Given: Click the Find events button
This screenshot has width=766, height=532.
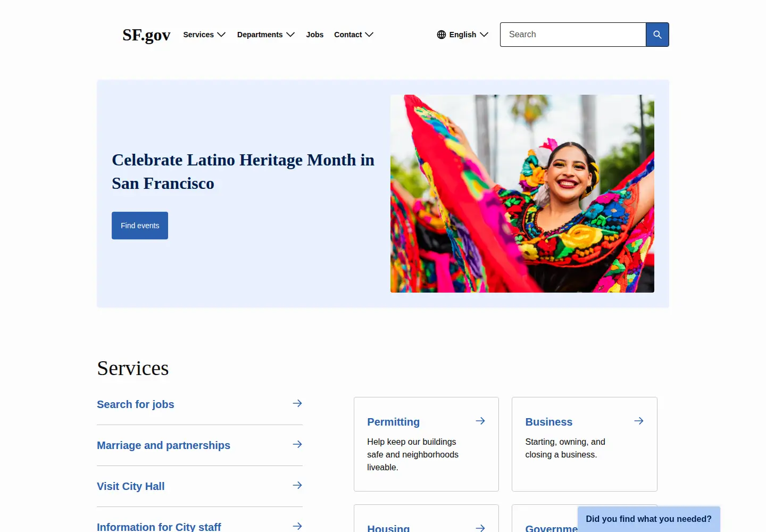Looking at the screenshot, I should 140,226.
